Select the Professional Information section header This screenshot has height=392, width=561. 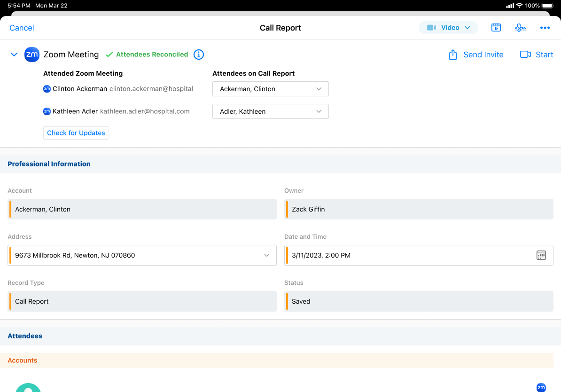pos(49,164)
